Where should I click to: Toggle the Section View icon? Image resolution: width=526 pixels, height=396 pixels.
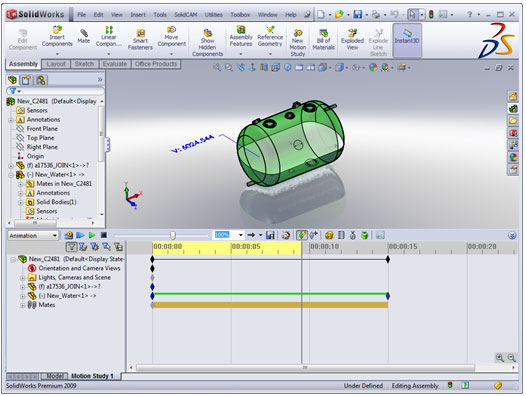(x=264, y=67)
